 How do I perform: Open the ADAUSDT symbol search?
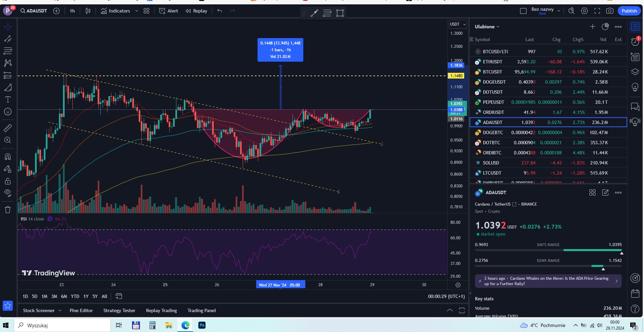[x=34, y=11]
